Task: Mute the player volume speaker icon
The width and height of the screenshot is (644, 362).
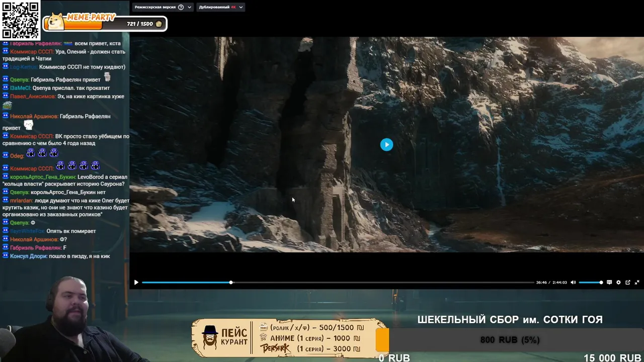Action: 573,283
